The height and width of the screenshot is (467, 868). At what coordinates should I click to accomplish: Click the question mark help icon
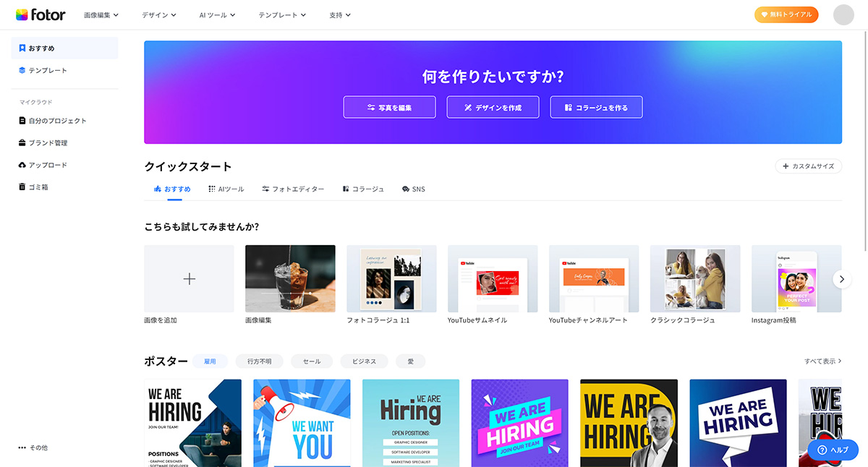click(821, 450)
